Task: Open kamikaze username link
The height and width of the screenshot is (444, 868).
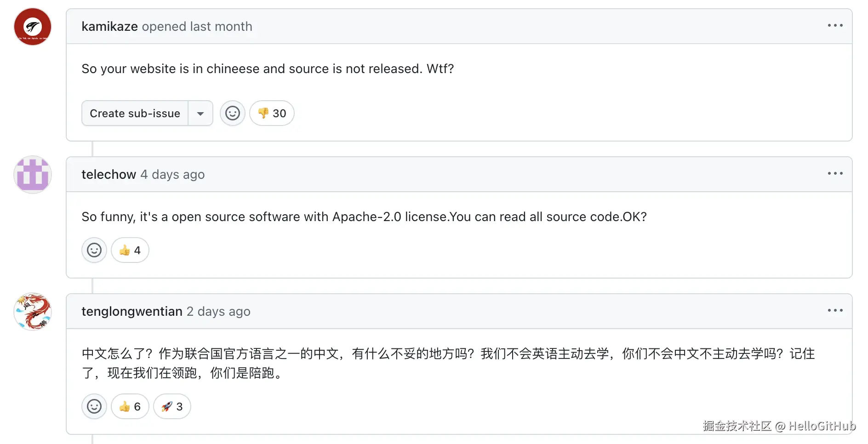Action: coord(109,27)
